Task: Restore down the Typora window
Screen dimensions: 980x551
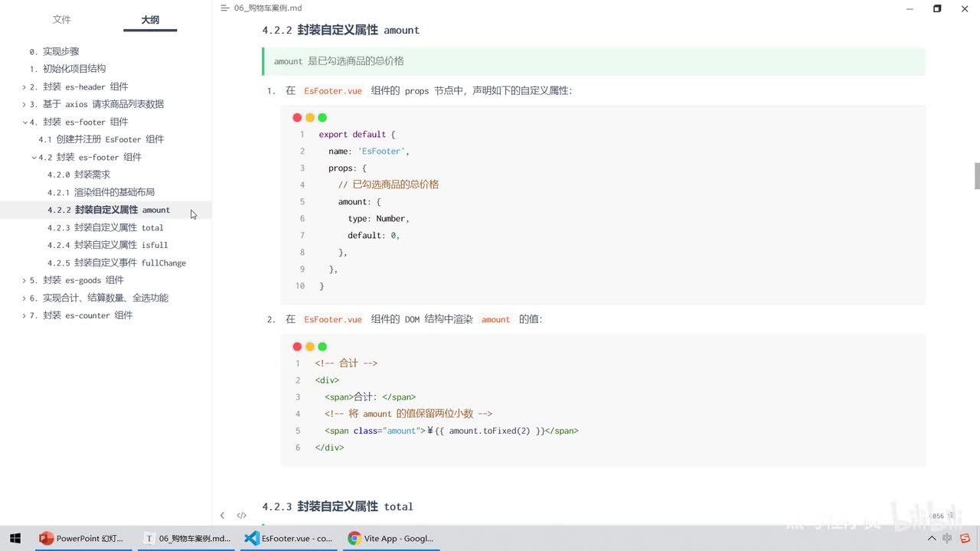Action: pyautogui.click(x=937, y=8)
